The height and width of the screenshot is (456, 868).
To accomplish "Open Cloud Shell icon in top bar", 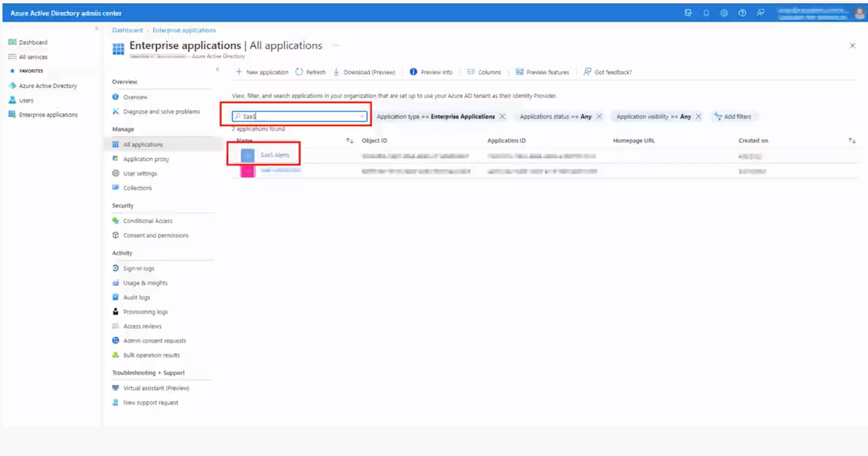I will tap(688, 13).
